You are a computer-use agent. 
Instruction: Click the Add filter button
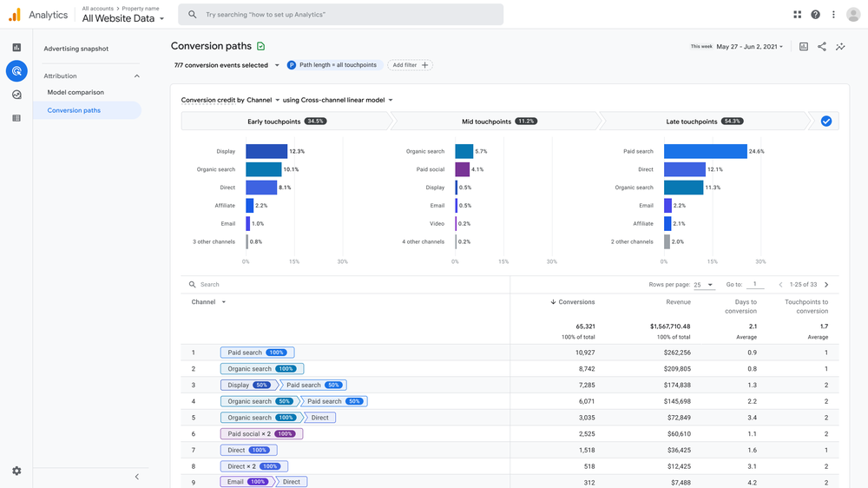[410, 65]
